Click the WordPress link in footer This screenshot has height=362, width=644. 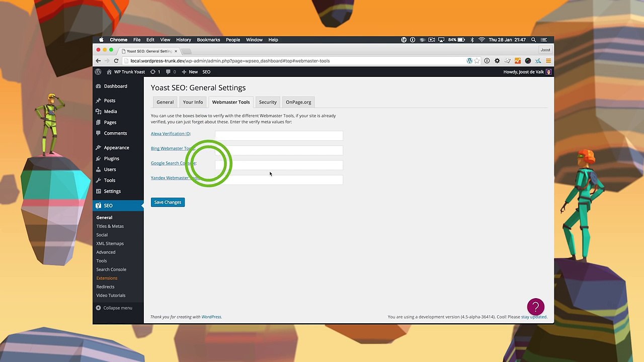211,317
